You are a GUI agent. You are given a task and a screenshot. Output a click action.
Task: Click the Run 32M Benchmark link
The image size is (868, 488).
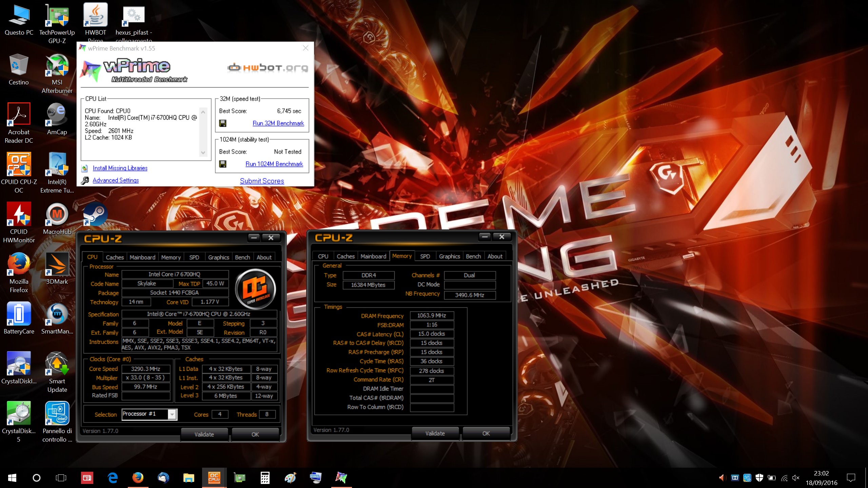tap(278, 123)
